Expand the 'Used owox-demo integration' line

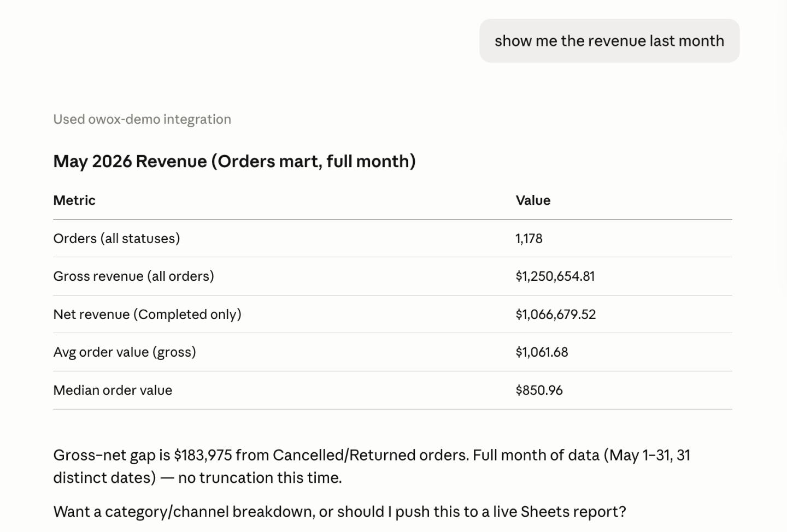pos(142,119)
